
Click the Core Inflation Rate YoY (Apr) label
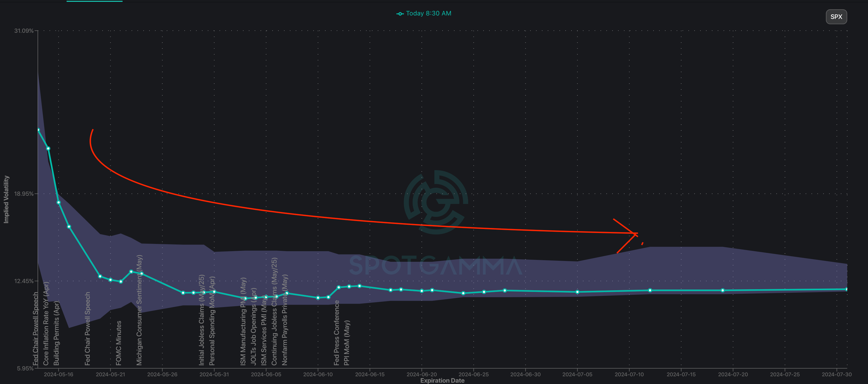[46, 323]
